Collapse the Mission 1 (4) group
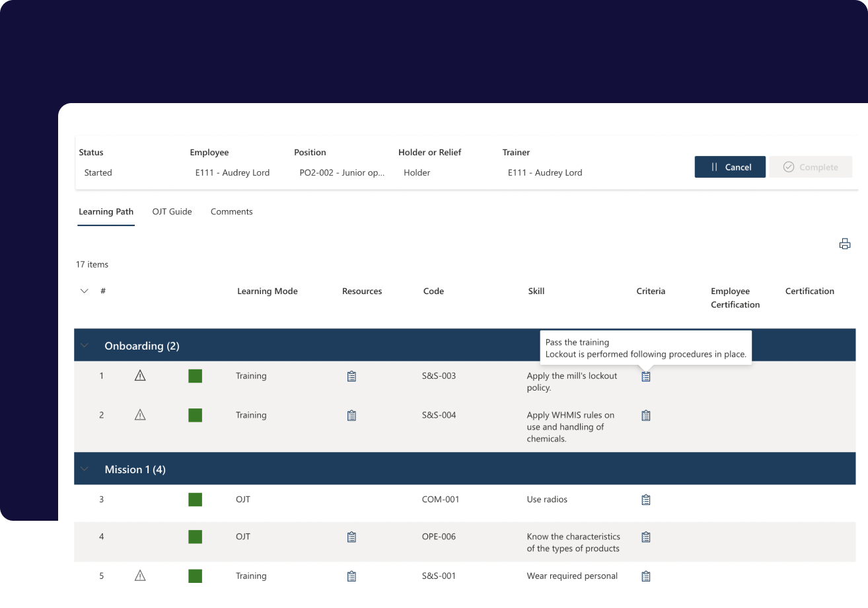 tap(84, 469)
